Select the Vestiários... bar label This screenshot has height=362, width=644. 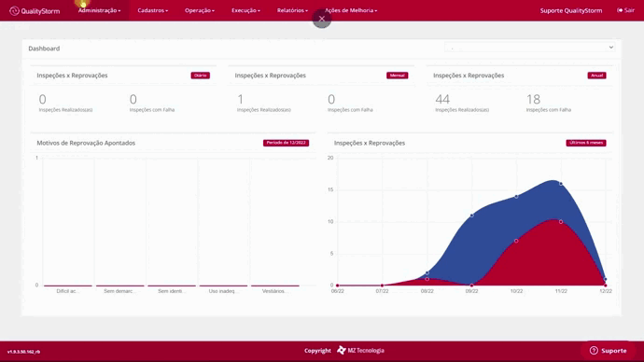tap(275, 291)
